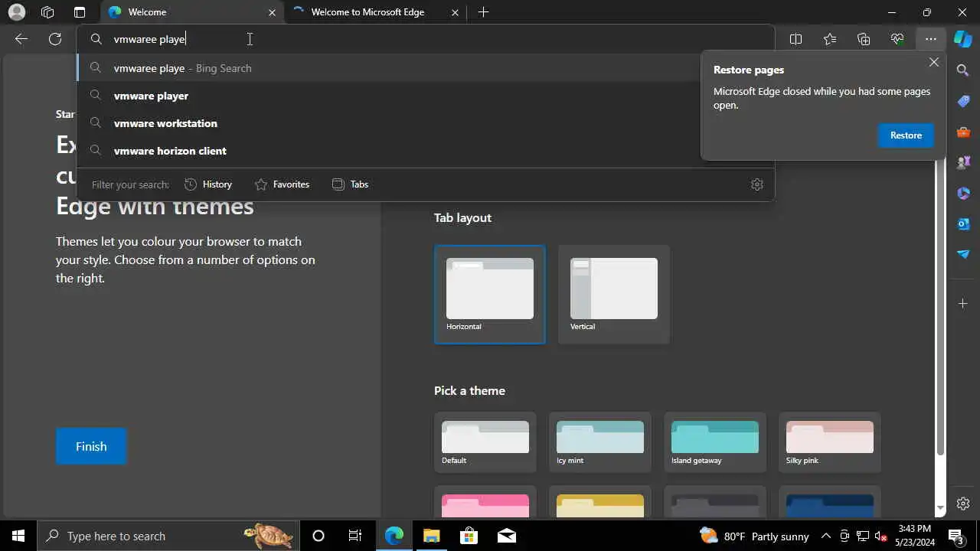980x551 pixels.
Task: Click the Restore button
Action: [x=906, y=135]
